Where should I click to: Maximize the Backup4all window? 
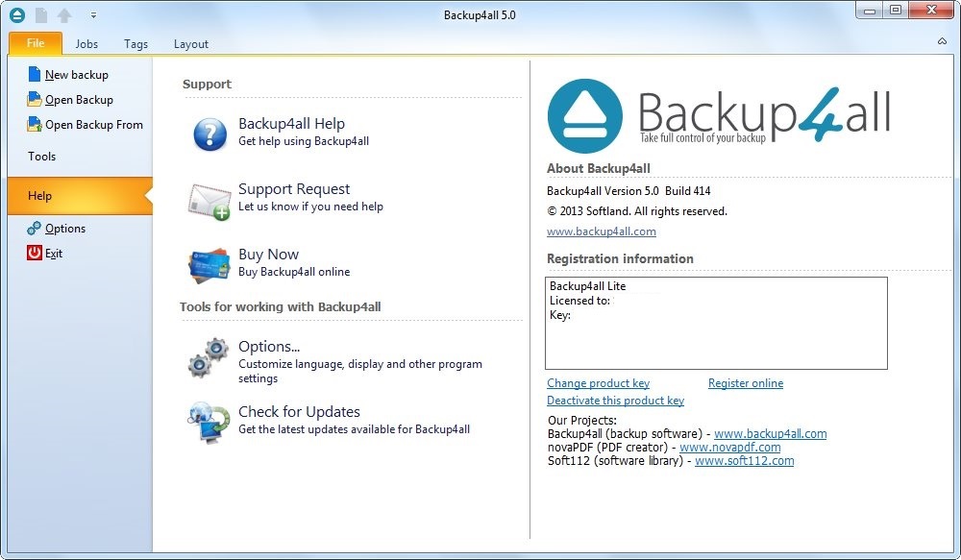896,11
